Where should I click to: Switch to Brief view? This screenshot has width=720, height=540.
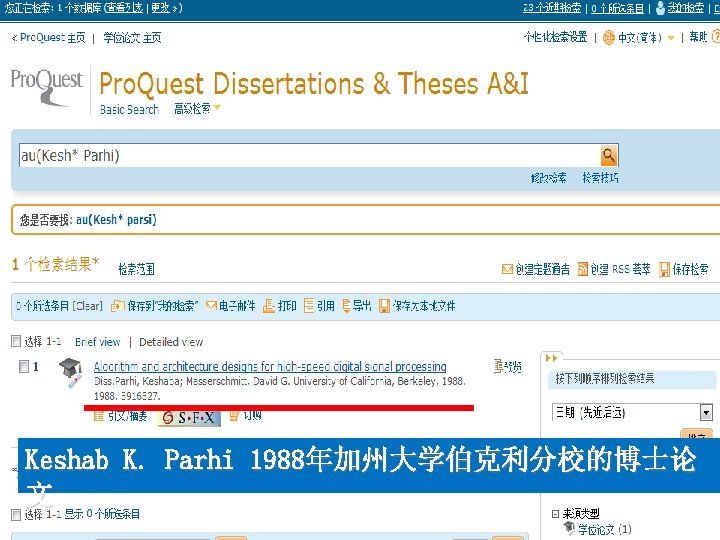point(97,342)
